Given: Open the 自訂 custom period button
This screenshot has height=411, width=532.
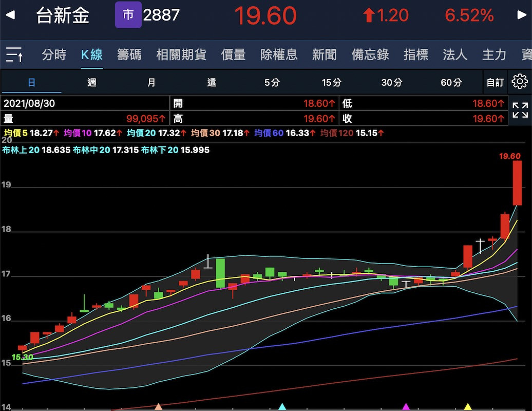Looking at the screenshot, I should coord(495,82).
